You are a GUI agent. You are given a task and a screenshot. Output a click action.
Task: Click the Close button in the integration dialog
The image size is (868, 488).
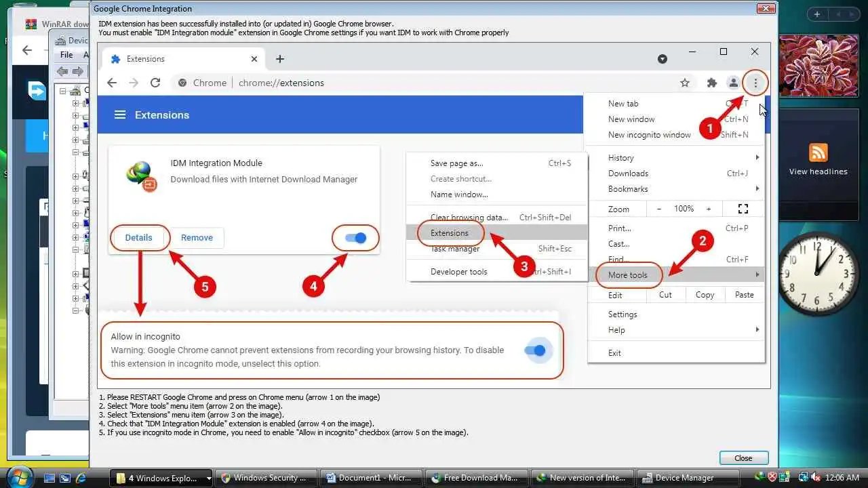point(743,457)
